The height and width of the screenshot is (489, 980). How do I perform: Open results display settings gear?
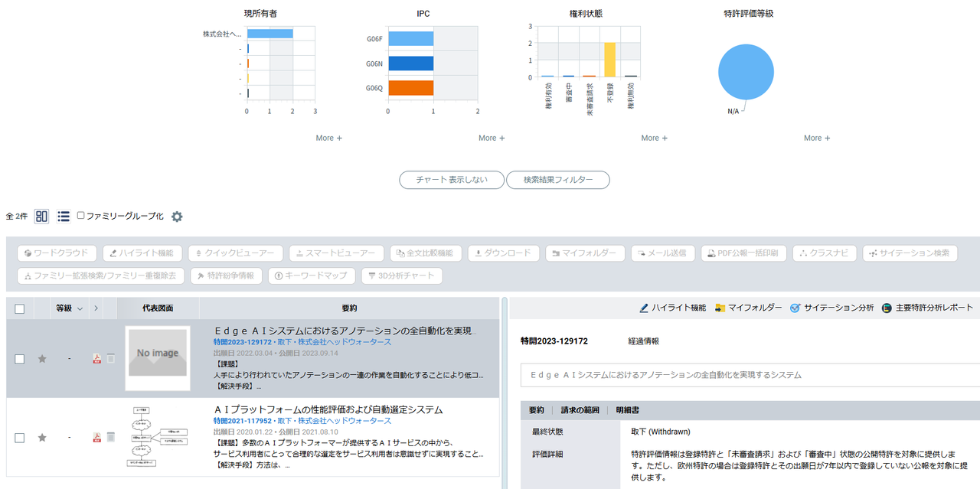177,217
